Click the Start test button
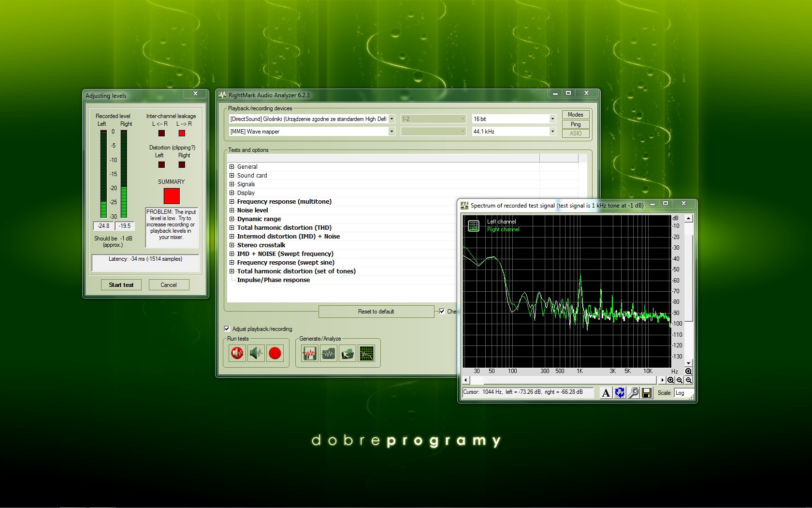 click(x=121, y=285)
